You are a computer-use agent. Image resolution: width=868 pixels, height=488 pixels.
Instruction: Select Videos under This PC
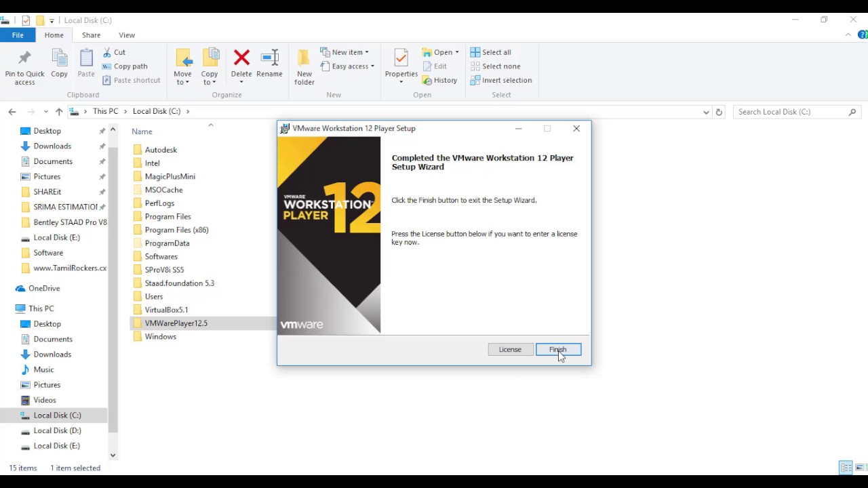(x=45, y=401)
